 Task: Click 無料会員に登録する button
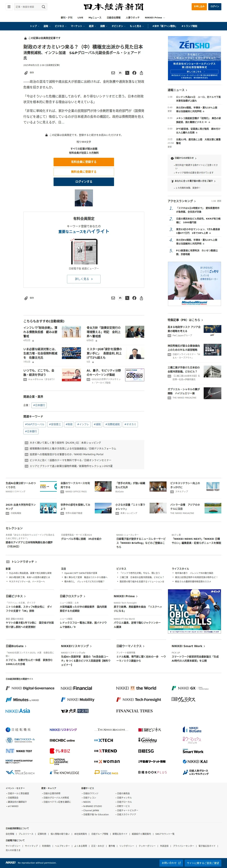tap(84, 172)
